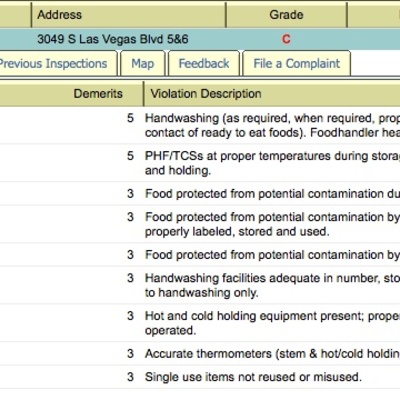Click the 5 demerits value for Handwashing
This screenshot has width=400, height=400.
(x=130, y=118)
